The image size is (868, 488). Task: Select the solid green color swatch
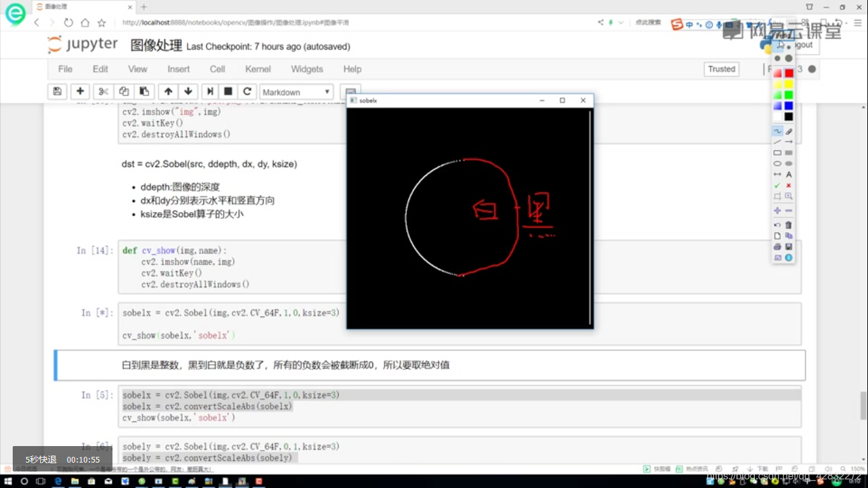(789, 95)
